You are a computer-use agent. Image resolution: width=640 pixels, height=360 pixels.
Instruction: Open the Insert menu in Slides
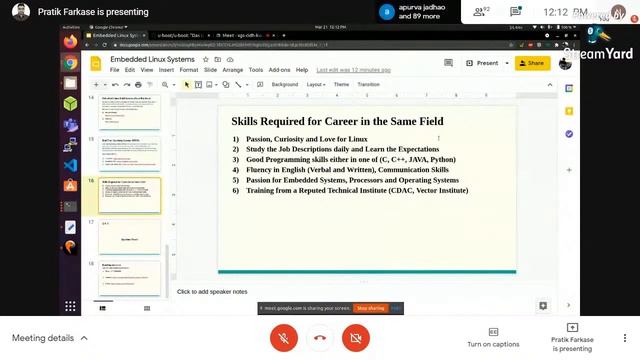pos(166,70)
